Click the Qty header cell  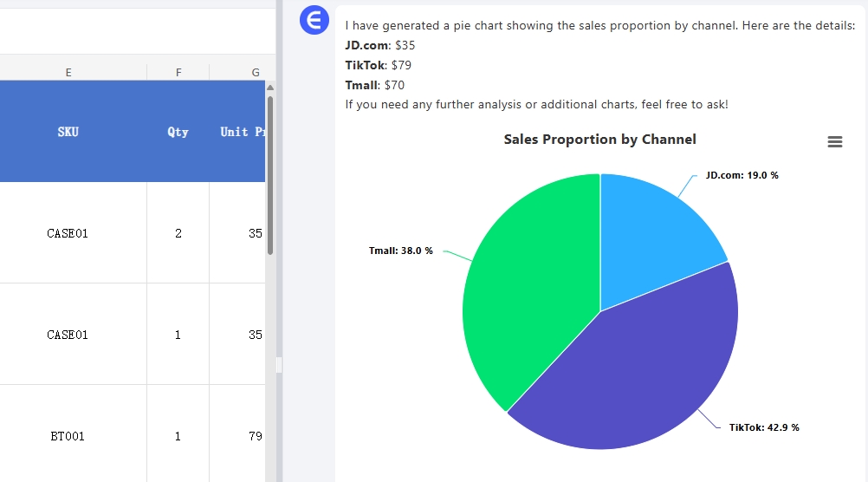178,132
